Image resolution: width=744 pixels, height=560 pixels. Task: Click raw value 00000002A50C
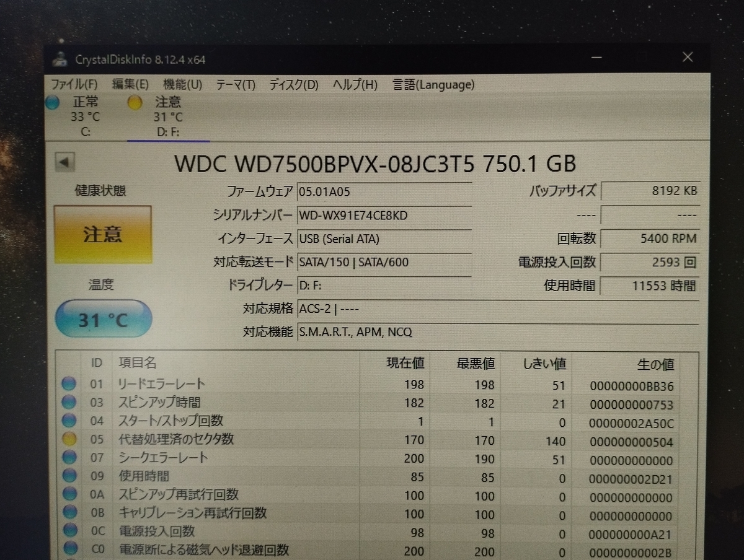pyautogui.click(x=631, y=424)
